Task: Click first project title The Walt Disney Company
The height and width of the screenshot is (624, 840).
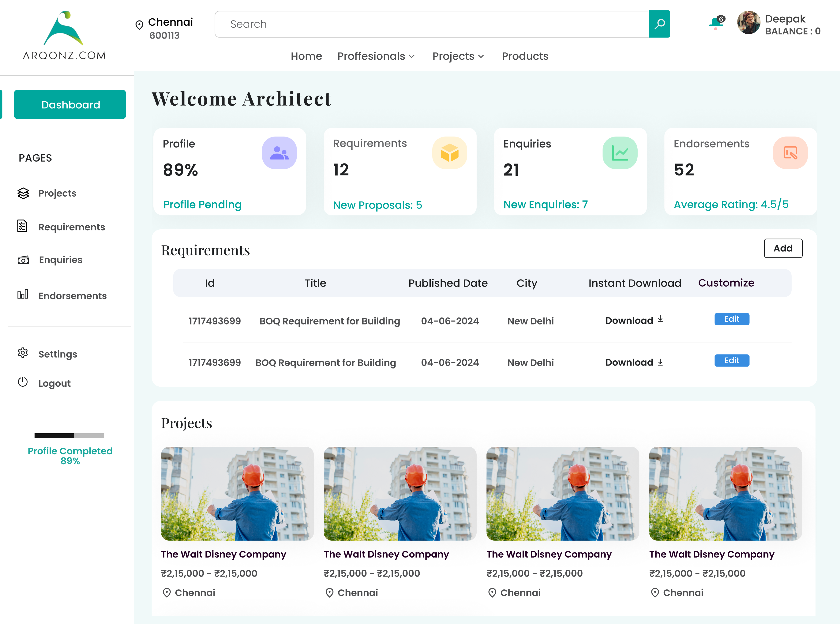Action: coord(224,555)
